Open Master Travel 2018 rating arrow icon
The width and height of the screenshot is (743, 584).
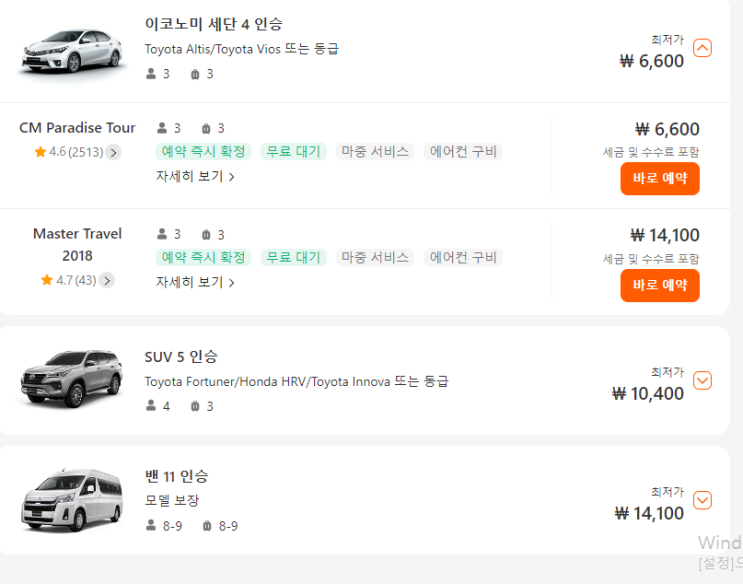[x=106, y=281]
